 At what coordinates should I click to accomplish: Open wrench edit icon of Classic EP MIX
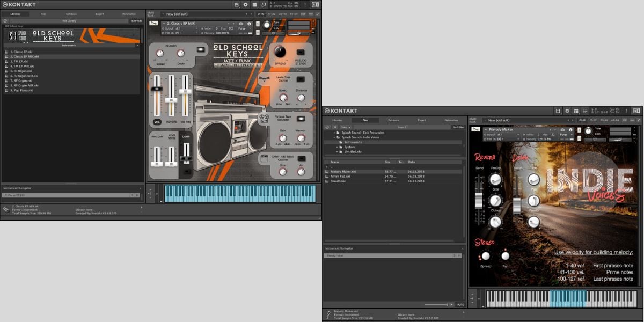[x=153, y=23]
